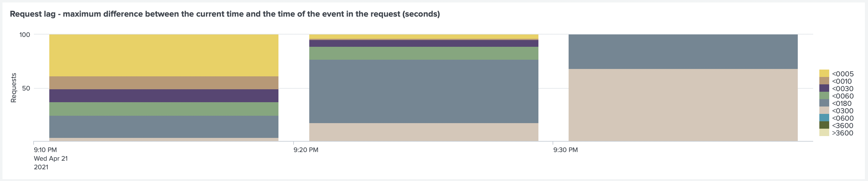Click the <0030 purple legend swatch
The width and height of the screenshot is (868, 181).
click(x=824, y=88)
